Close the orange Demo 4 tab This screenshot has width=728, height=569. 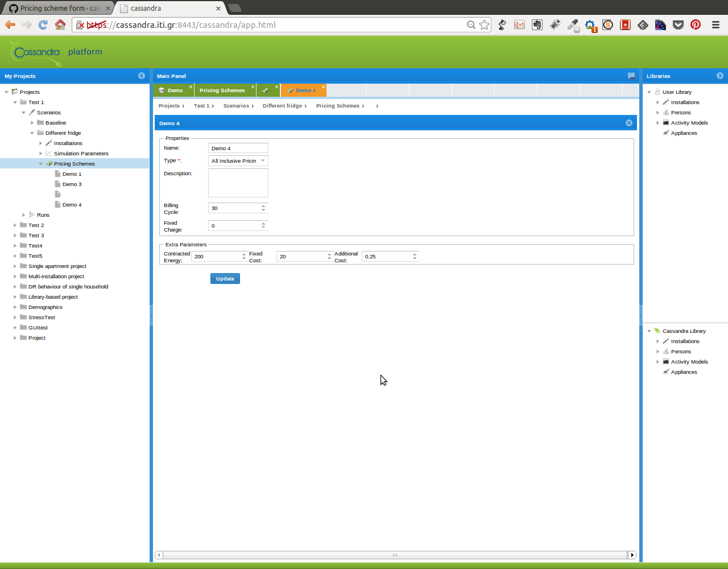323,87
